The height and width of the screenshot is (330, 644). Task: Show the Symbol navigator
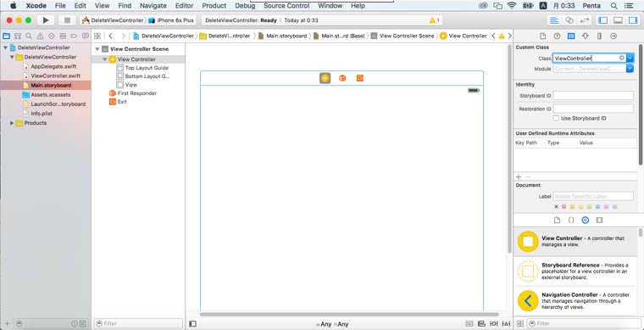pos(18,36)
